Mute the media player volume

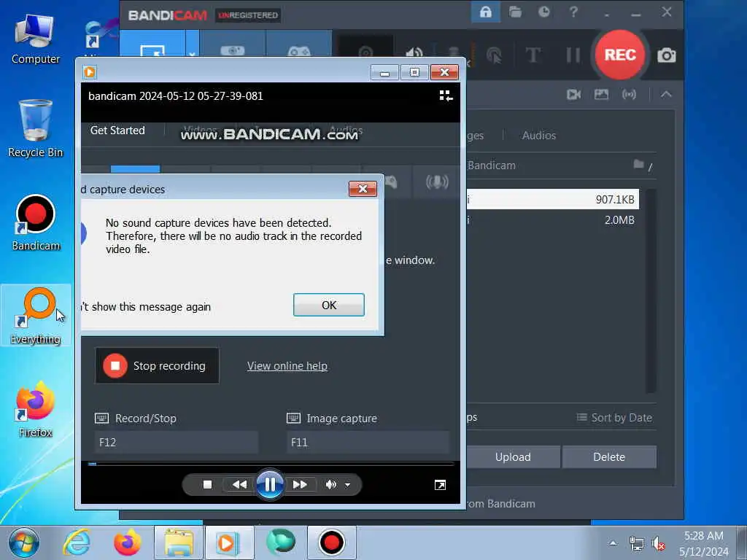330,485
